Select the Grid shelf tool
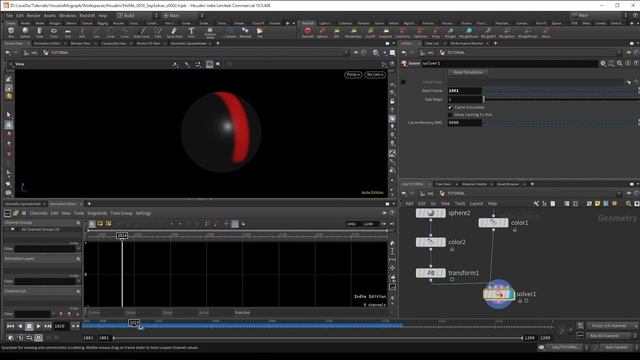 click(x=68, y=32)
